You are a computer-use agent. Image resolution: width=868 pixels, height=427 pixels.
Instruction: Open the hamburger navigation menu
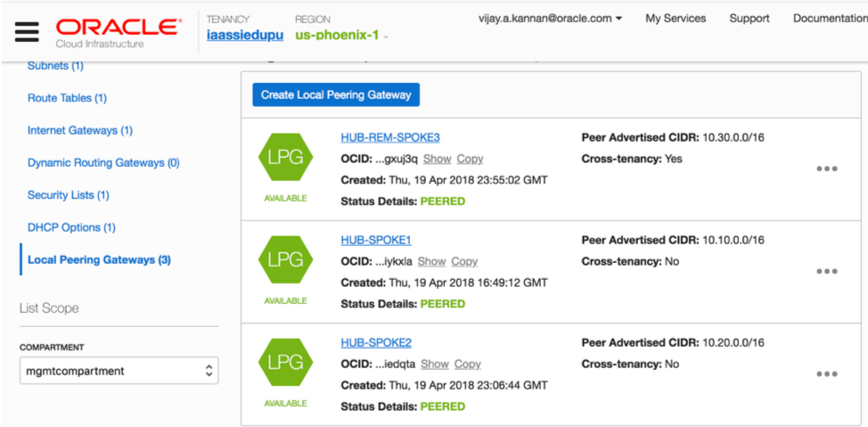[x=27, y=31]
